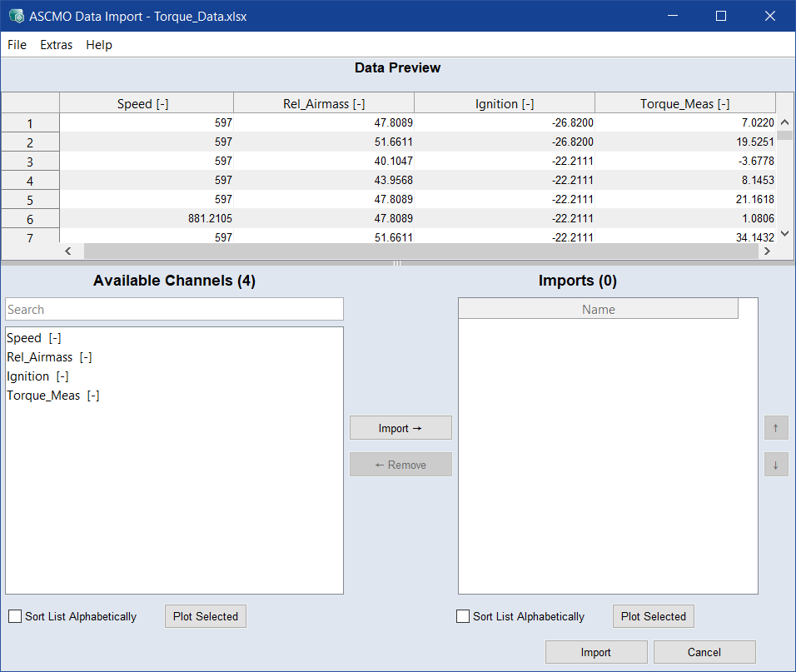The image size is (796, 672).
Task: Open the File menu
Action: 17,45
